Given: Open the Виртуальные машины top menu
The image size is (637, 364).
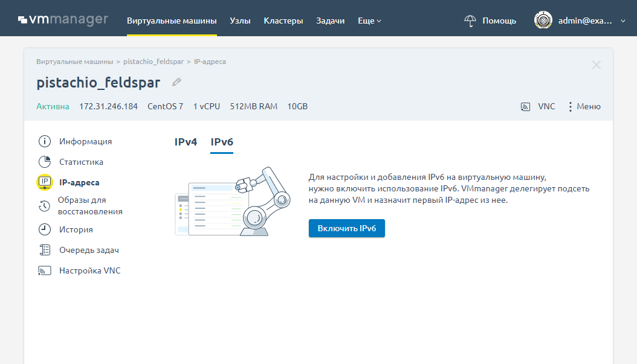Looking at the screenshot, I should click(172, 21).
